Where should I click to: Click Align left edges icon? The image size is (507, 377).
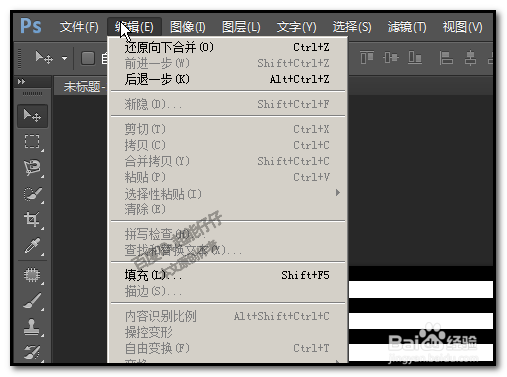[x=446, y=58]
